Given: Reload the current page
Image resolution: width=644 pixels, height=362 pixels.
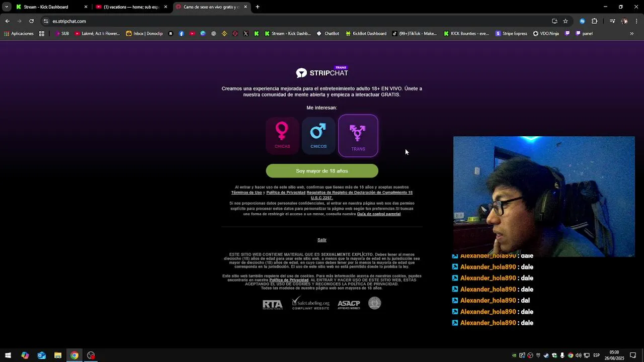Looking at the screenshot, I should [31, 21].
